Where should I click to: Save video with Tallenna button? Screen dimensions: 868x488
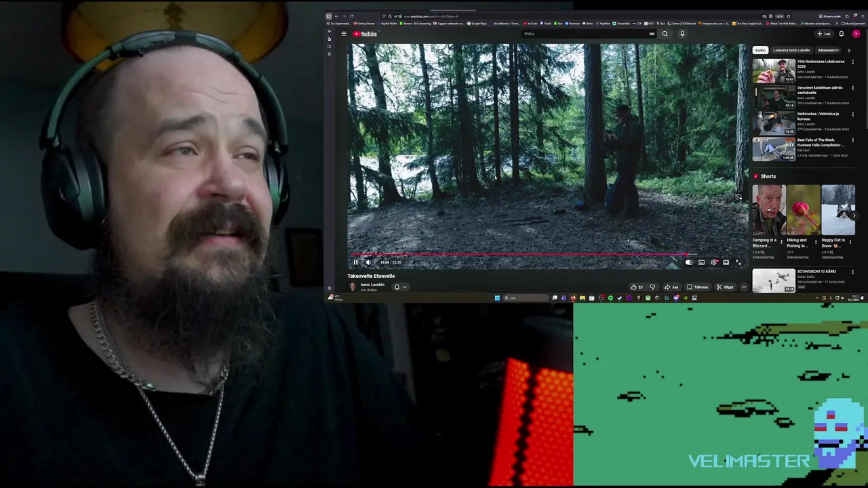point(697,287)
